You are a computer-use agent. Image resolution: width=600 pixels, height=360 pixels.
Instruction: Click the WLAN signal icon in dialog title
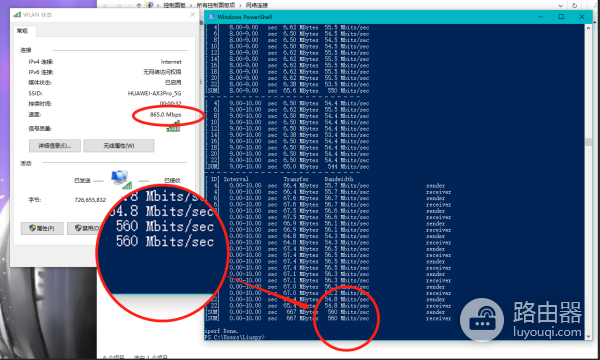tap(17, 15)
